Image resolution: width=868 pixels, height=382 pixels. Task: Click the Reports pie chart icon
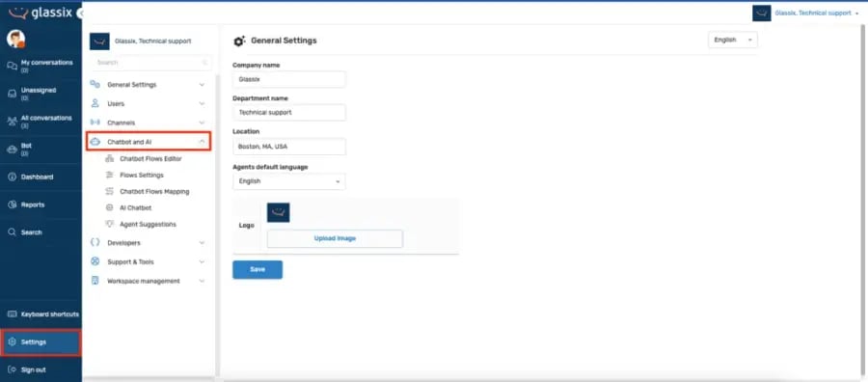tap(13, 205)
